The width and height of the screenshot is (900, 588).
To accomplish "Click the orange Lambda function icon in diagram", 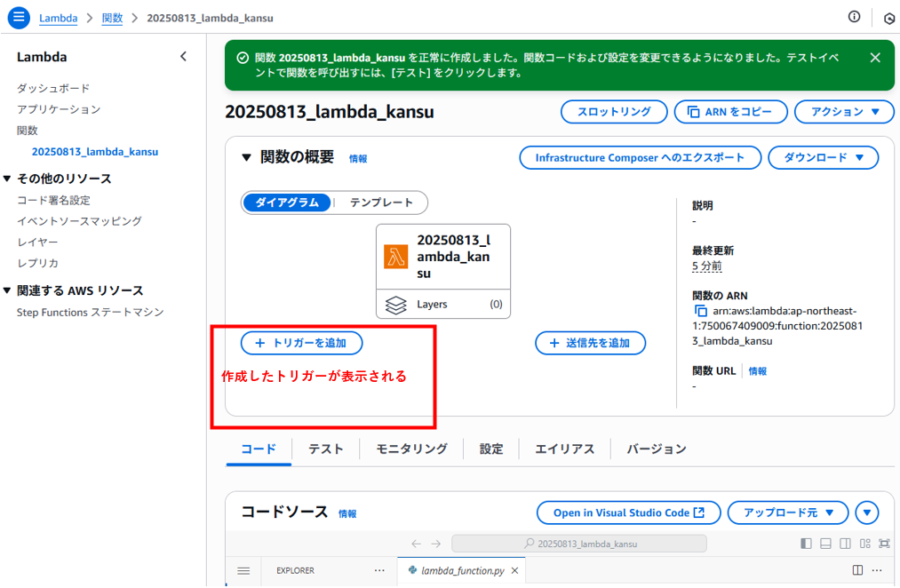I will point(396,257).
